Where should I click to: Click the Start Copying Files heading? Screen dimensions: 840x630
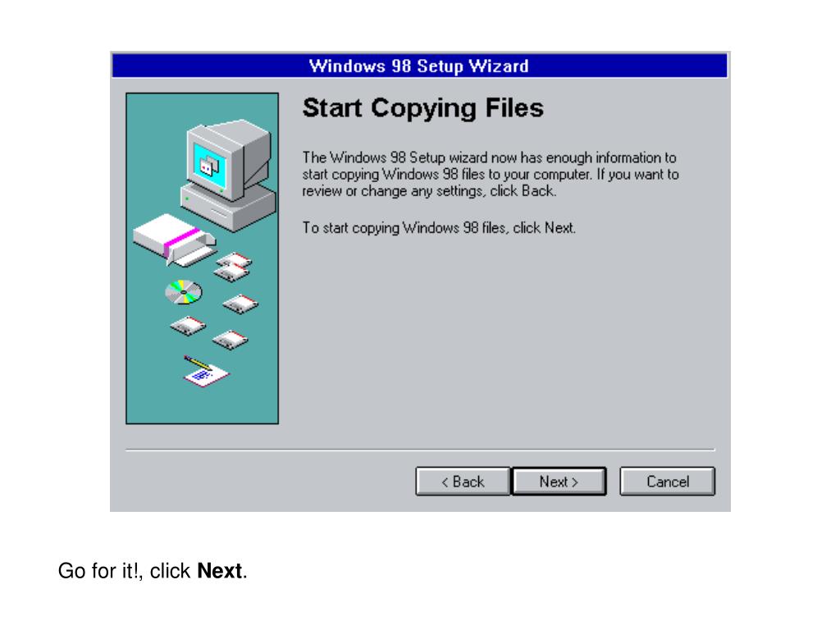pyautogui.click(x=423, y=107)
